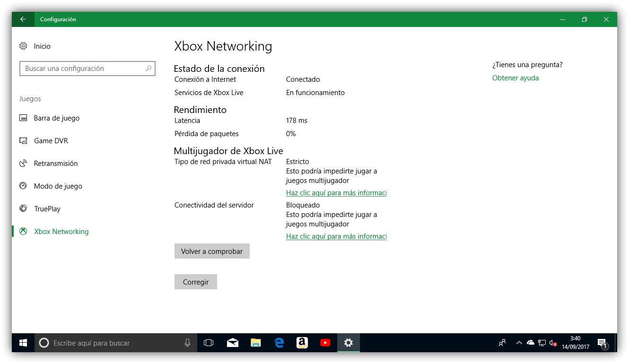
Task: Select Game DVR in the sidebar
Action: [x=44, y=141]
